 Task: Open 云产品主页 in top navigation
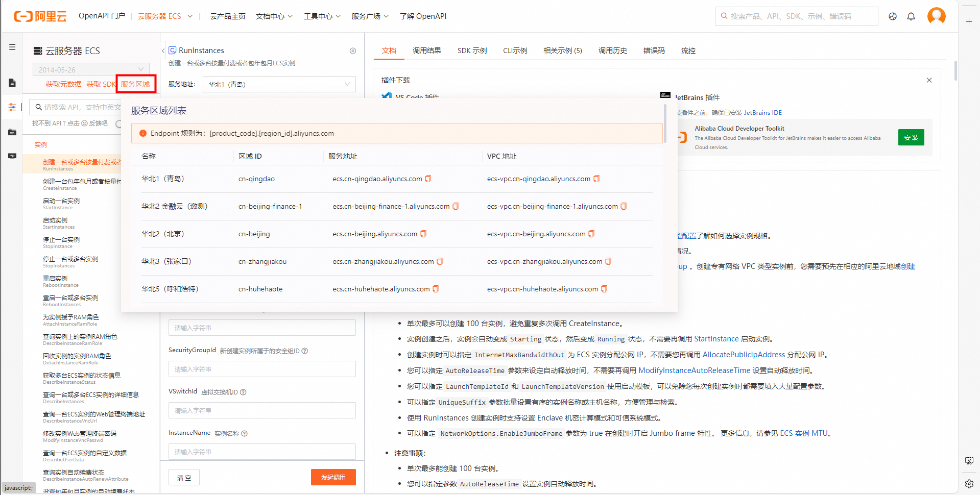(228, 16)
